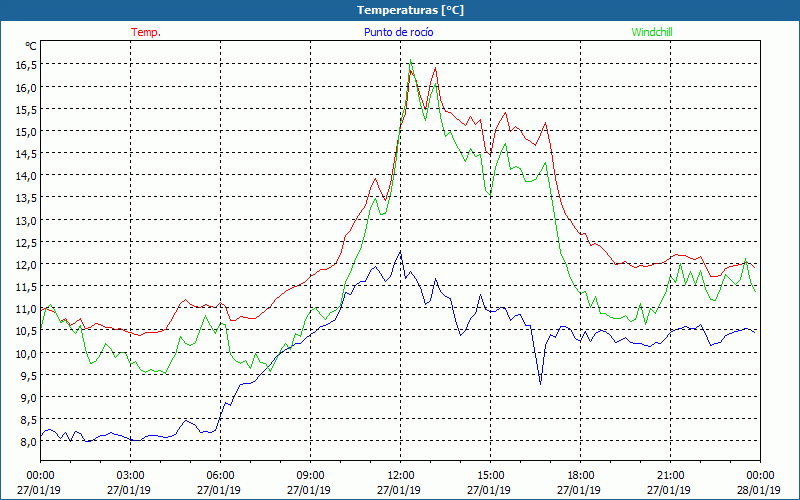The height and width of the screenshot is (500, 800).
Task: Select the green 'Windchill' legend label
Action: [652, 32]
